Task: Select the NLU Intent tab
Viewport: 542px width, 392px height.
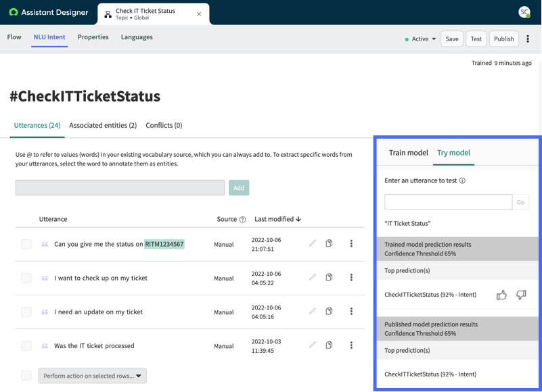Action: pyautogui.click(x=49, y=37)
